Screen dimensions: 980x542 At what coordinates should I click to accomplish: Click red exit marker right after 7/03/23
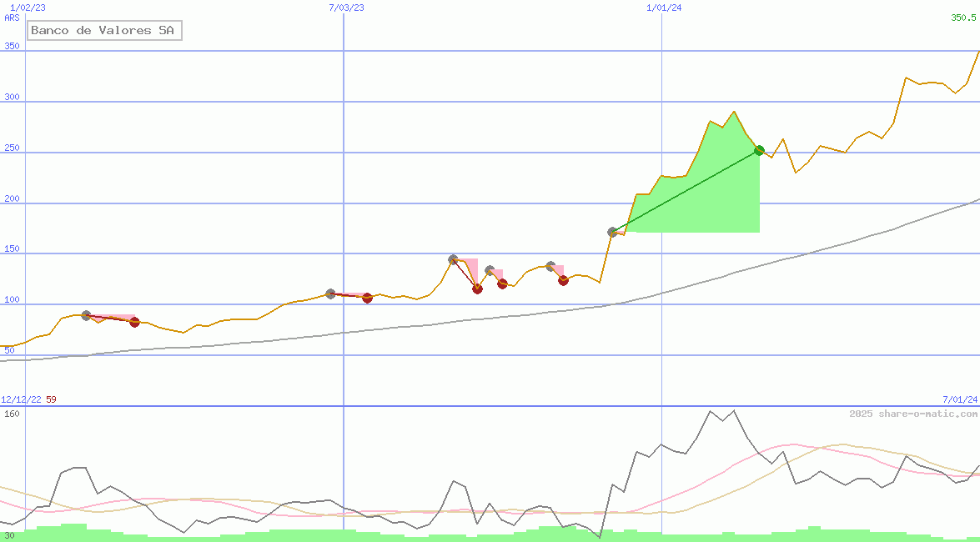pyautogui.click(x=367, y=298)
